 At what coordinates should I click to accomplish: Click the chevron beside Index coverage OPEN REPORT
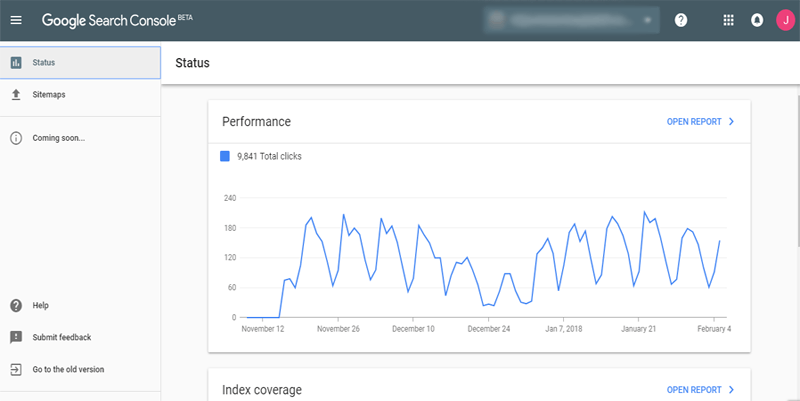[731, 390]
